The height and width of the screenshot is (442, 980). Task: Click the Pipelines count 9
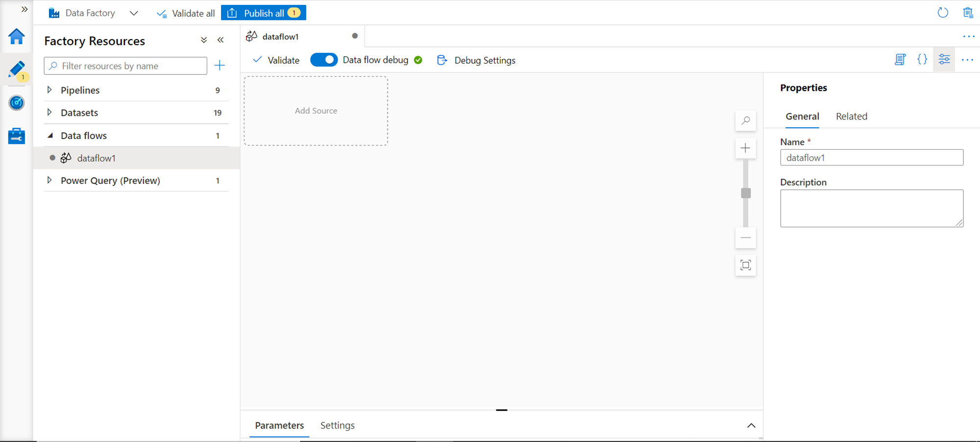[218, 90]
